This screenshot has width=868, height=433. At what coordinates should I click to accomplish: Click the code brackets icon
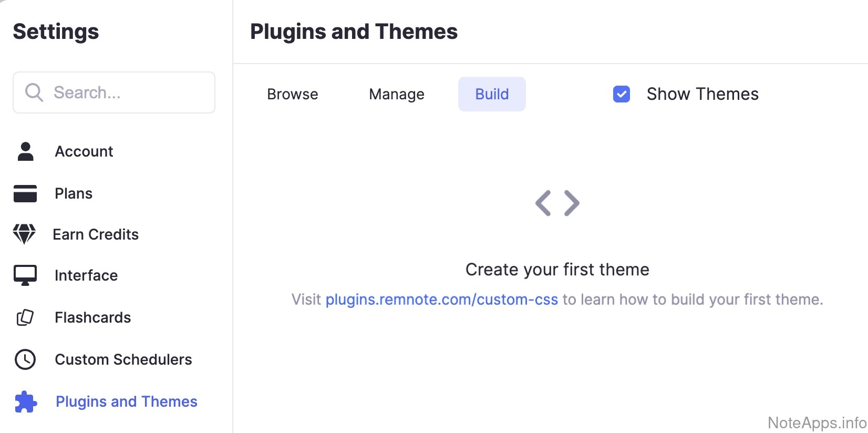point(557,203)
